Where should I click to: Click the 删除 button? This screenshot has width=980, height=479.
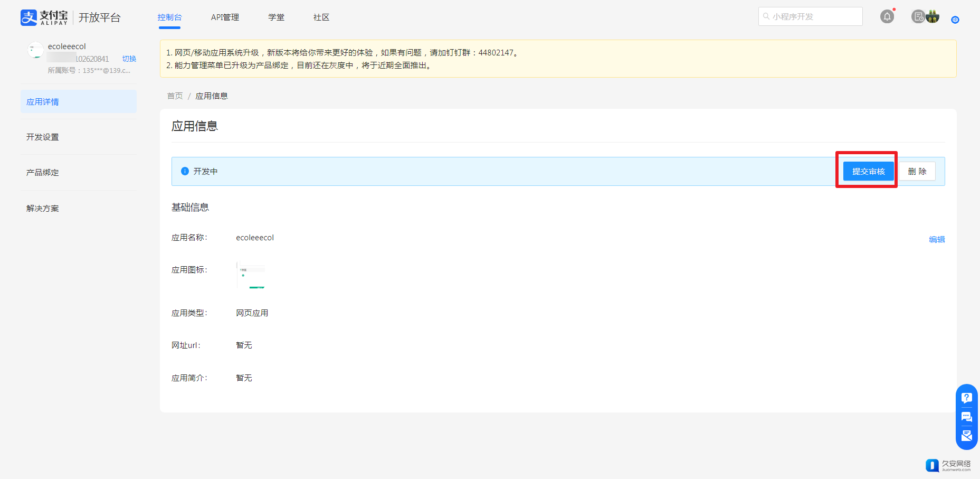917,171
